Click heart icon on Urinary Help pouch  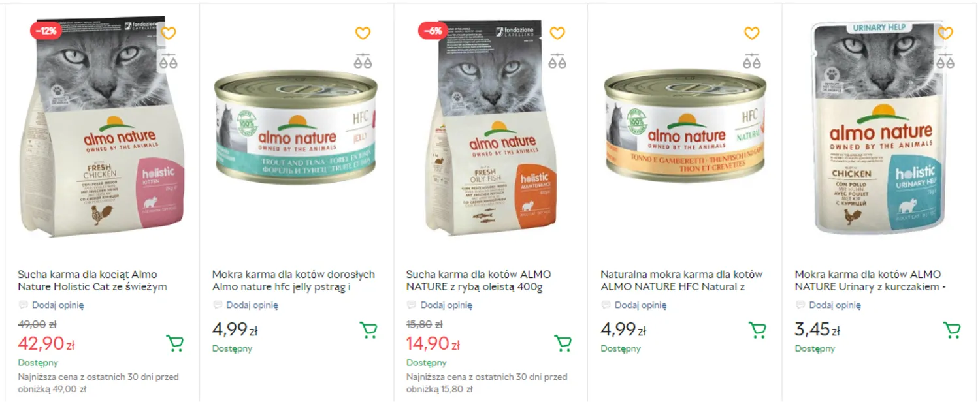point(945,33)
